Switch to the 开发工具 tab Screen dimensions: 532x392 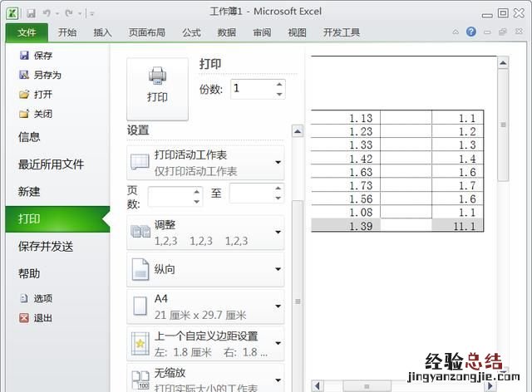(342, 32)
